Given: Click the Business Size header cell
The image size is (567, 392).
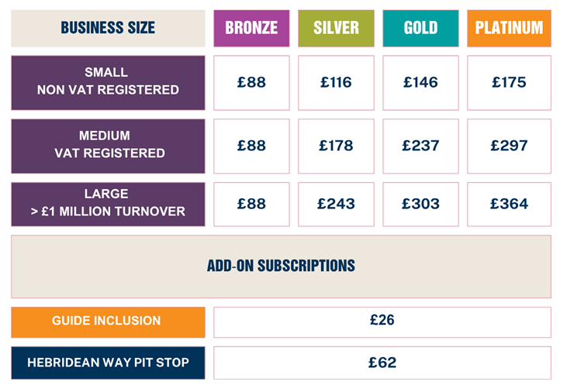Looking at the screenshot, I should point(108,29).
